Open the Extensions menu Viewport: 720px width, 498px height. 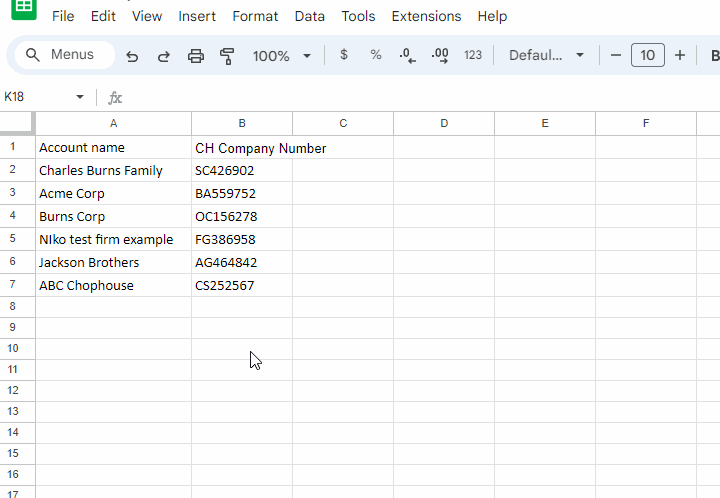coord(426,16)
